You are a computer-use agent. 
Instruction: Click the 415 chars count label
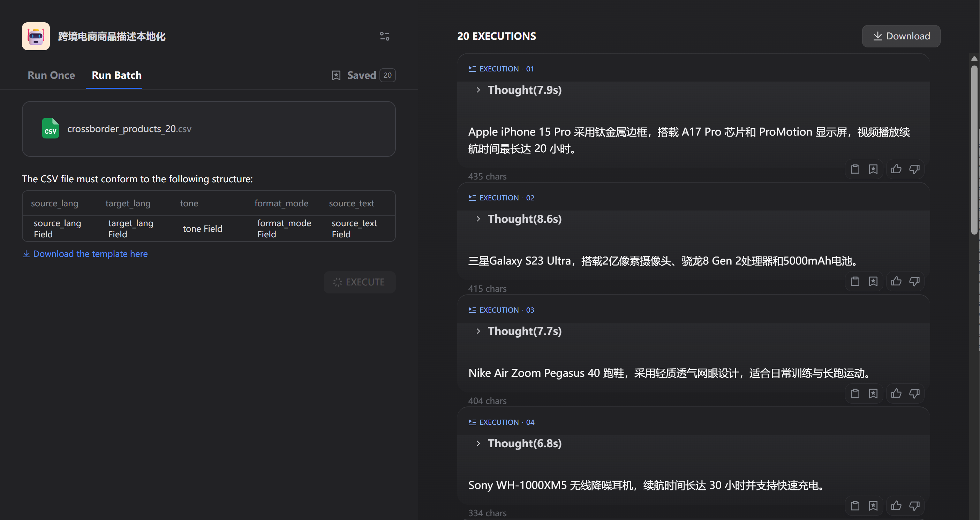pos(487,289)
